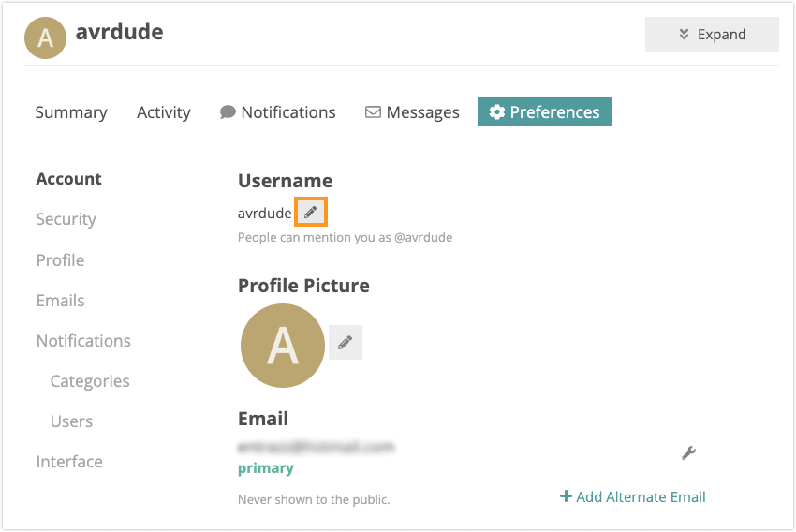Click the profile picture edit pencil
796x532 pixels.
tap(346, 342)
